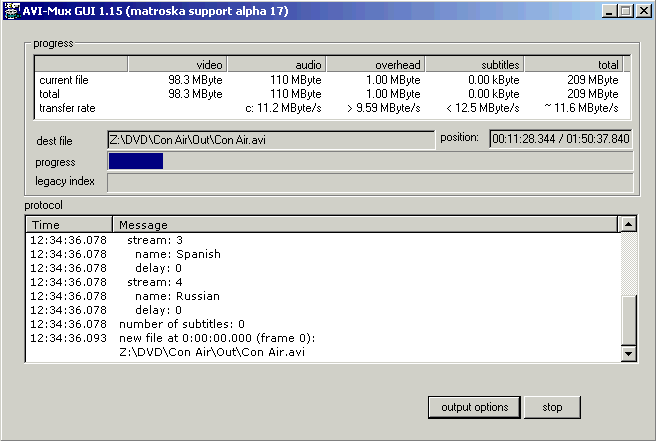Select the 'current file' row label
The image size is (656, 441).
tap(64, 80)
